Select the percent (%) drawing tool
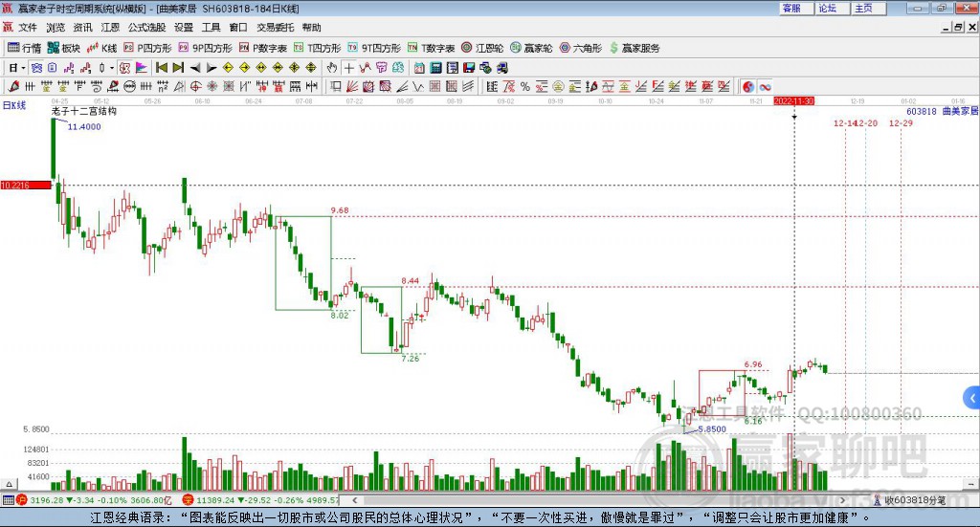Viewport: 980px width, 527px height. 524,87
